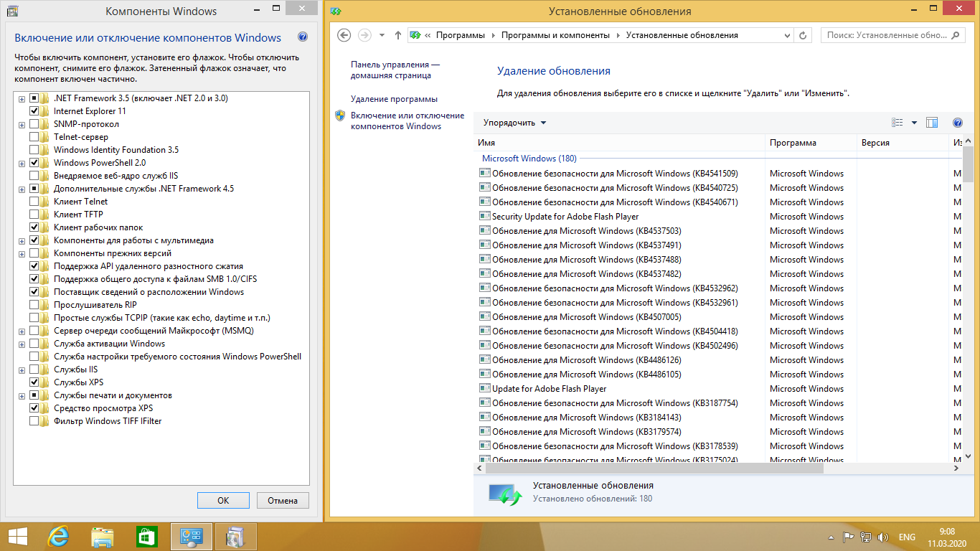Open Удаление программы link

point(394,99)
